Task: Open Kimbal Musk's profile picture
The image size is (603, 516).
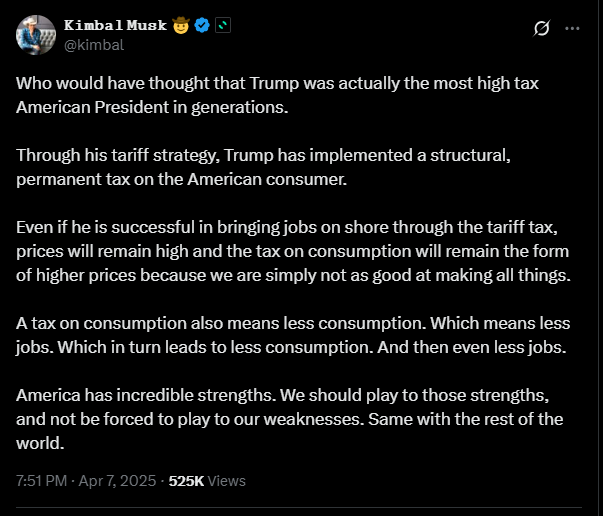Action: point(35,34)
